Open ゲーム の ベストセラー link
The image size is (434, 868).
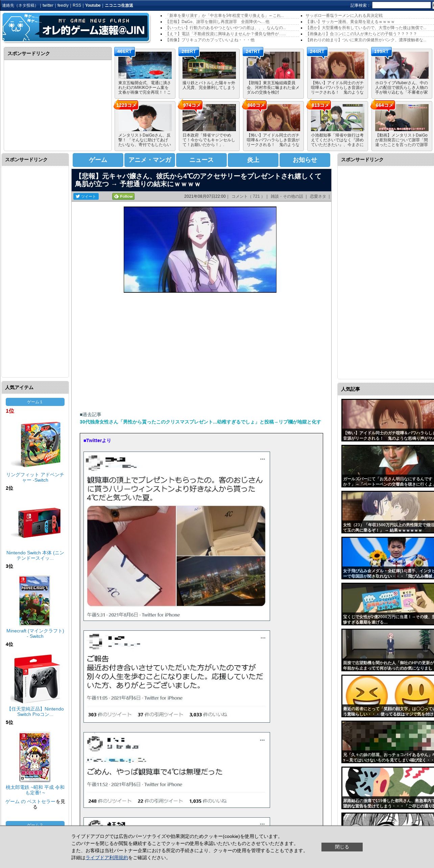[30, 801]
